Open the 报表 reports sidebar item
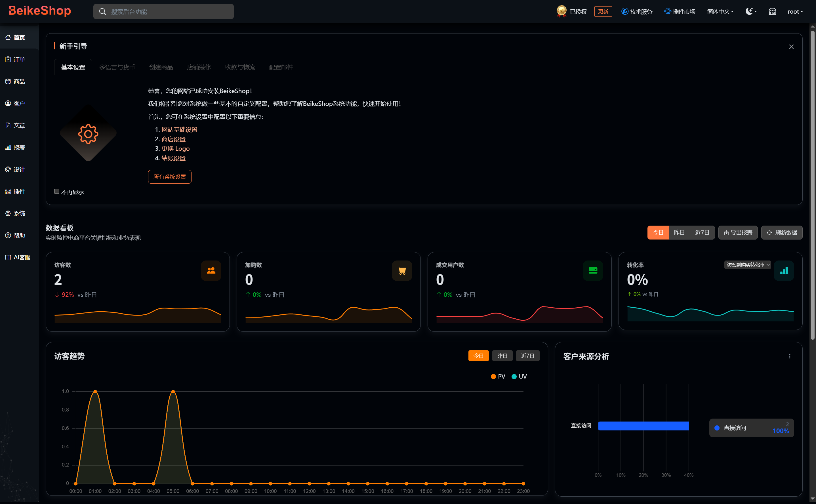 [x=19, y=147]
